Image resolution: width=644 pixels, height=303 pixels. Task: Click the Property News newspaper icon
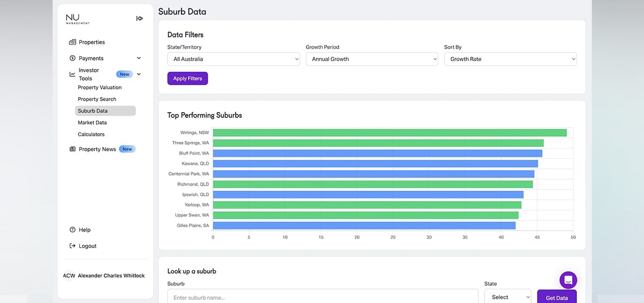pyautogui.click(x=72, y=149)
